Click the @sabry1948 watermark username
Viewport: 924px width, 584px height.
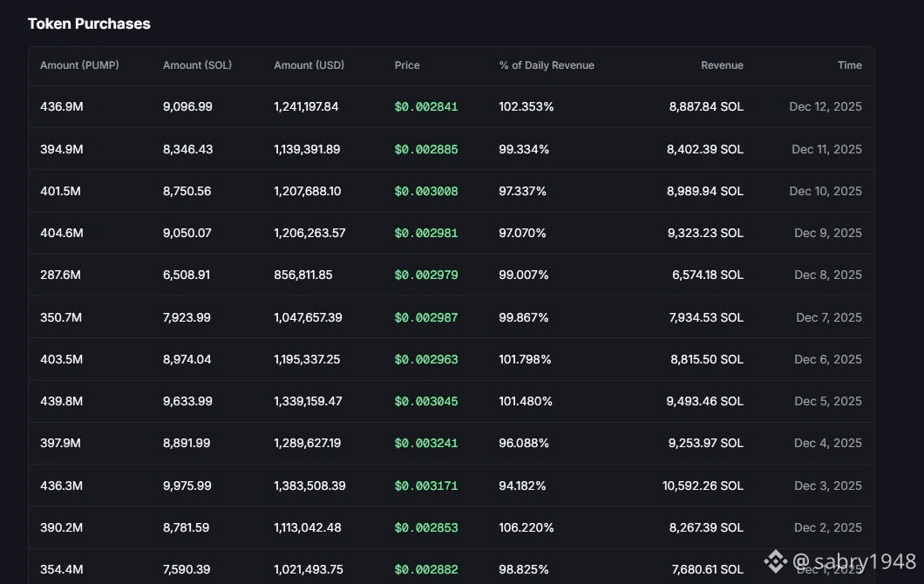point(854,560)
